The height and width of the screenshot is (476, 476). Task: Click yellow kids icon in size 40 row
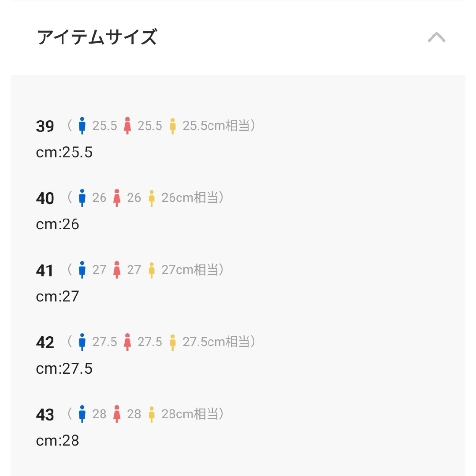click(x=152, y=198)
